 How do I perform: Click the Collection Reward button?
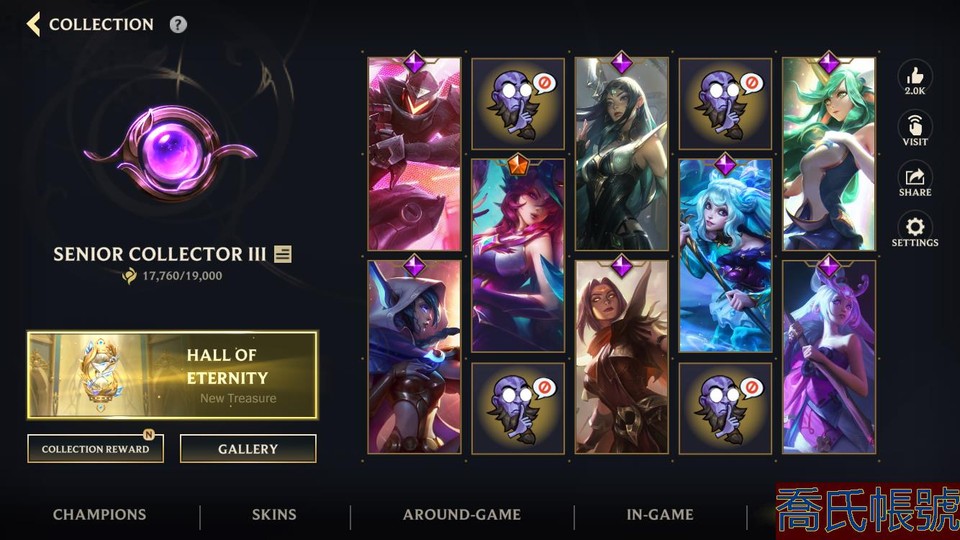click(x=96, y=449)
